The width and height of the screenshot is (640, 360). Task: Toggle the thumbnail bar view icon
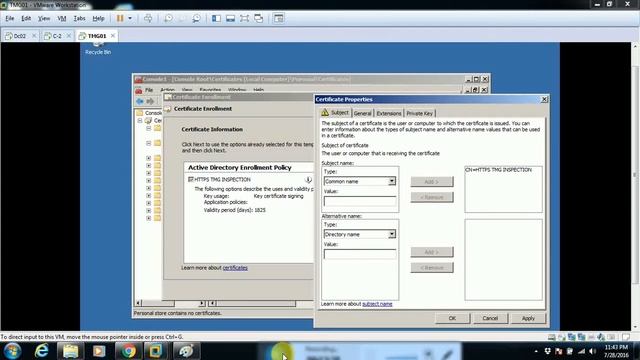pyautogui.click(x=230, y=18)
